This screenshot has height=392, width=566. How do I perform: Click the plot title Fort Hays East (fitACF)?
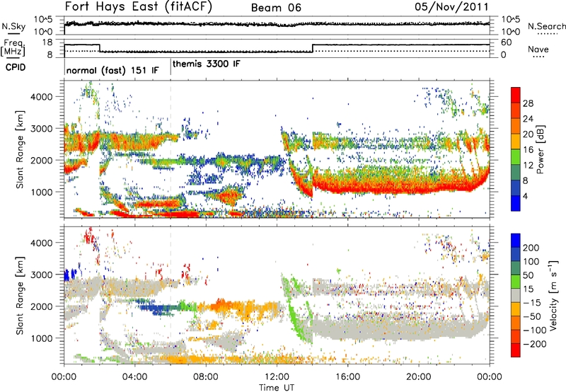tap(139, 6)
